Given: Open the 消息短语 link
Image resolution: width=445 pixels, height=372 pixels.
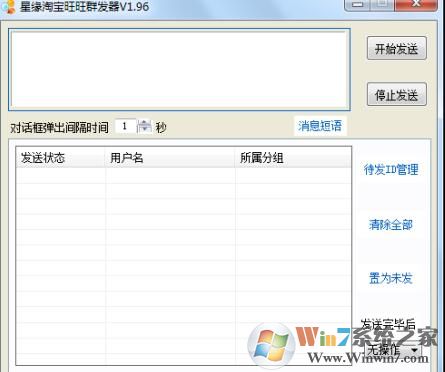Looking at the screenshot, I should (x=320, y=126).
